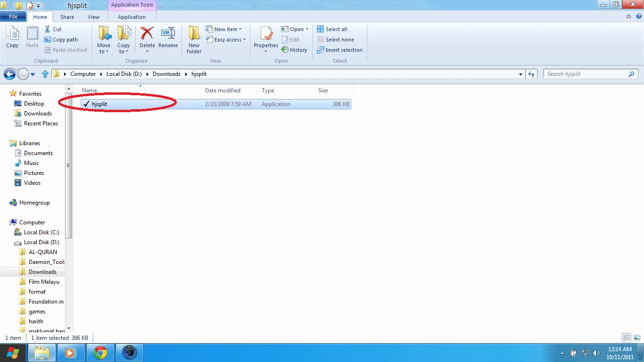Click Invert selection in the ribbon

tap(339, 50)
